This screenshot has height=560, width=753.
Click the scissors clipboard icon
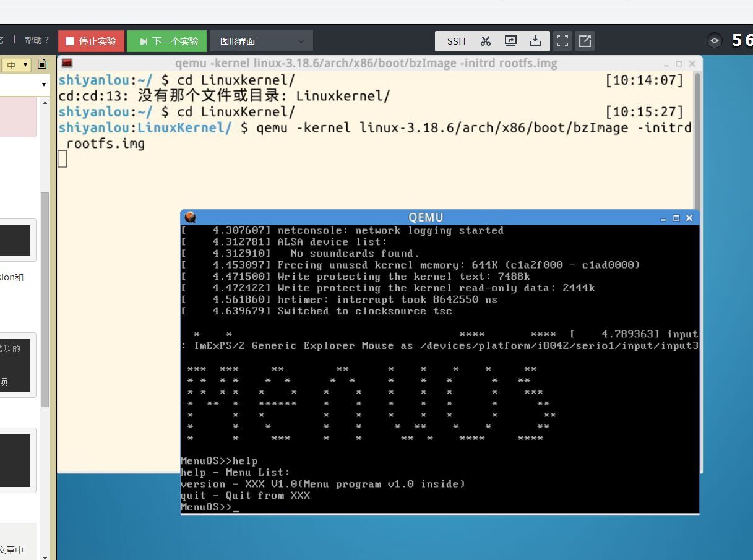pyautogui.click(x=486, y=41)
